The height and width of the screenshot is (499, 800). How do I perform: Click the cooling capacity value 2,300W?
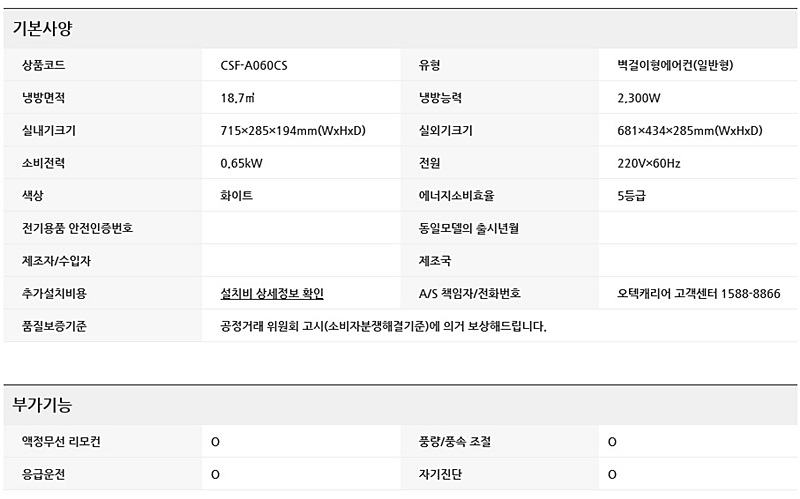pyautogui.click(x=639, y=98)
